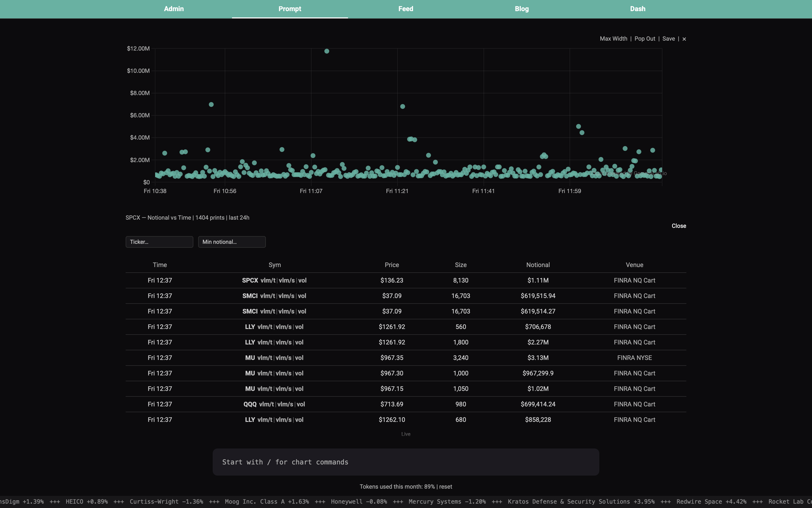Click Max Width above the chart
812x508 pixels.
point(613,39)
